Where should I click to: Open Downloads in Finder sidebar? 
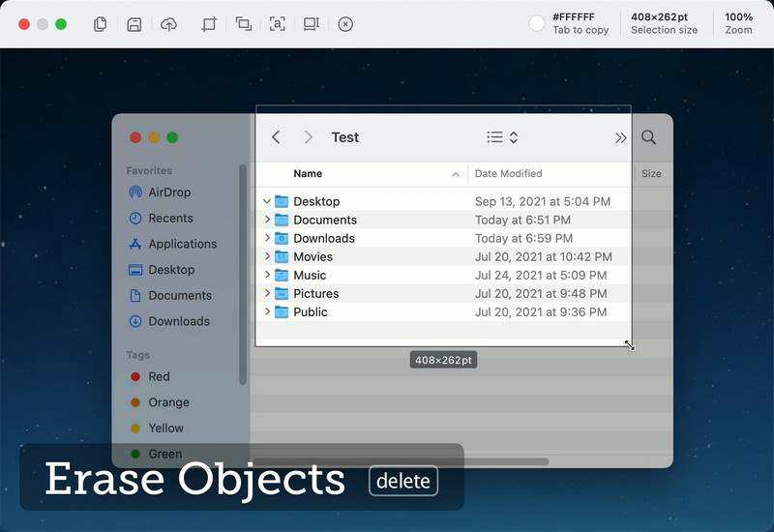[168, 321]
